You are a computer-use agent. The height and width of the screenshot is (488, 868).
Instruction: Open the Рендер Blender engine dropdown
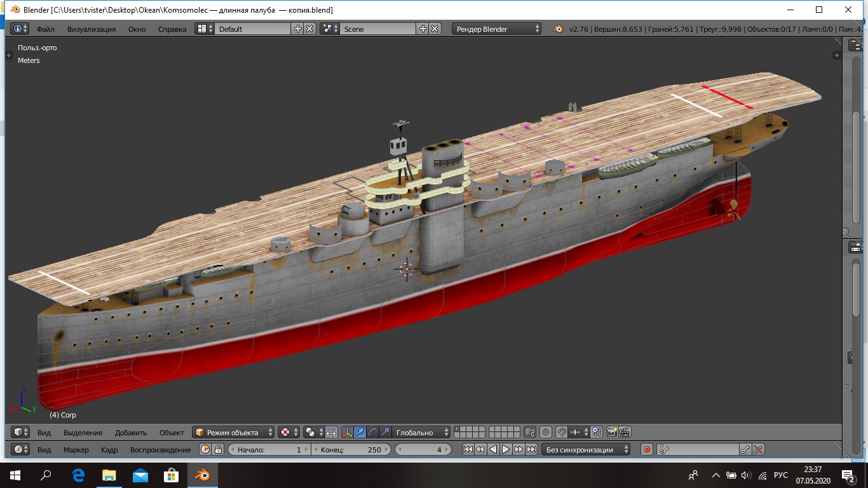point(497,29)
